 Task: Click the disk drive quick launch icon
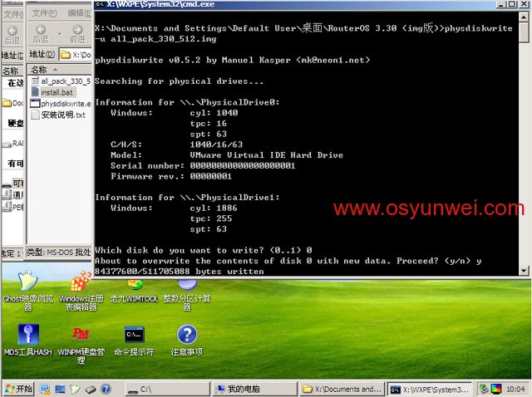(x=91, y=390)
